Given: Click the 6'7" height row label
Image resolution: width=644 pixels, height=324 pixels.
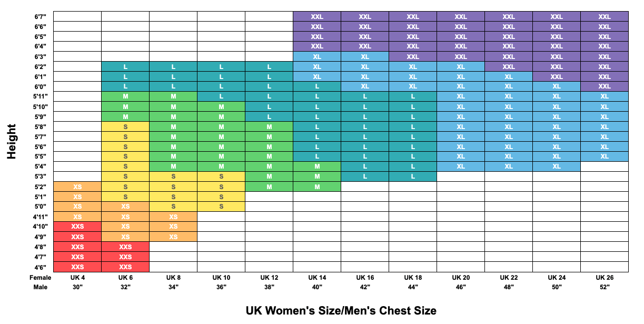Looking at the screenshot, I should 40,16.
